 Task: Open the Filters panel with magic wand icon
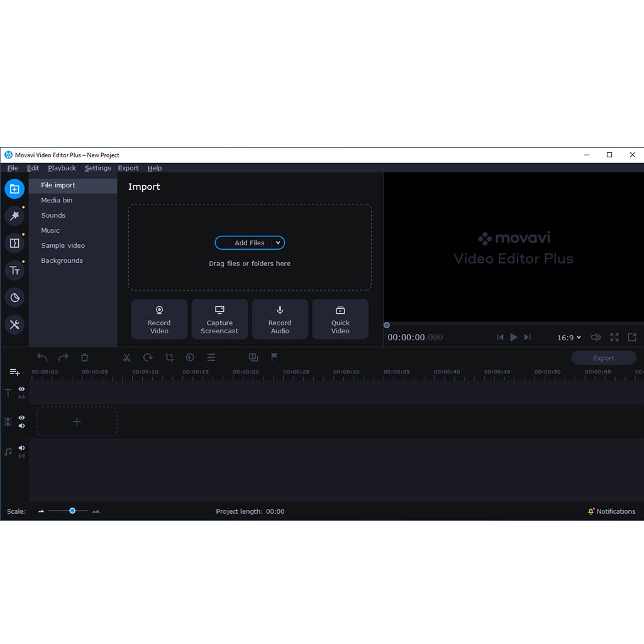14,216
